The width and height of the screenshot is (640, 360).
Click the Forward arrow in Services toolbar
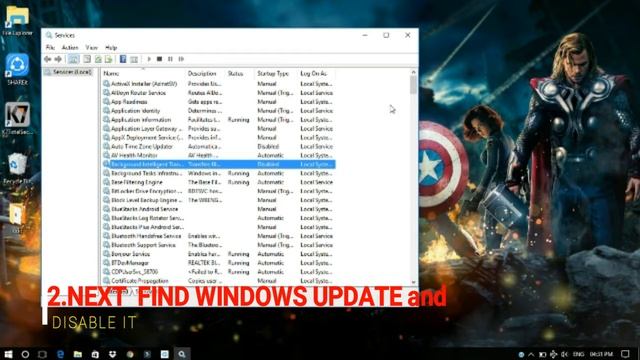pos(58,59)
